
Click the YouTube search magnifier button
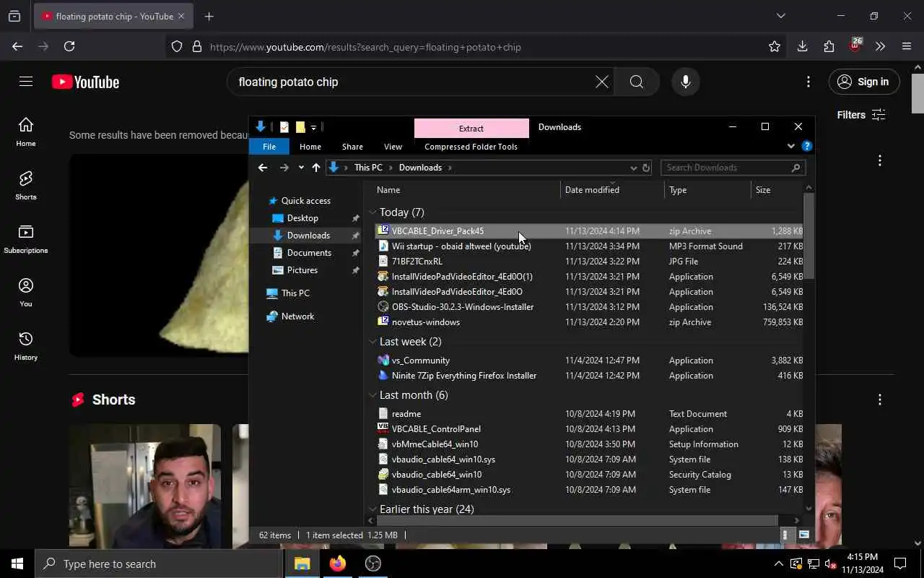(x=636, y=82)
